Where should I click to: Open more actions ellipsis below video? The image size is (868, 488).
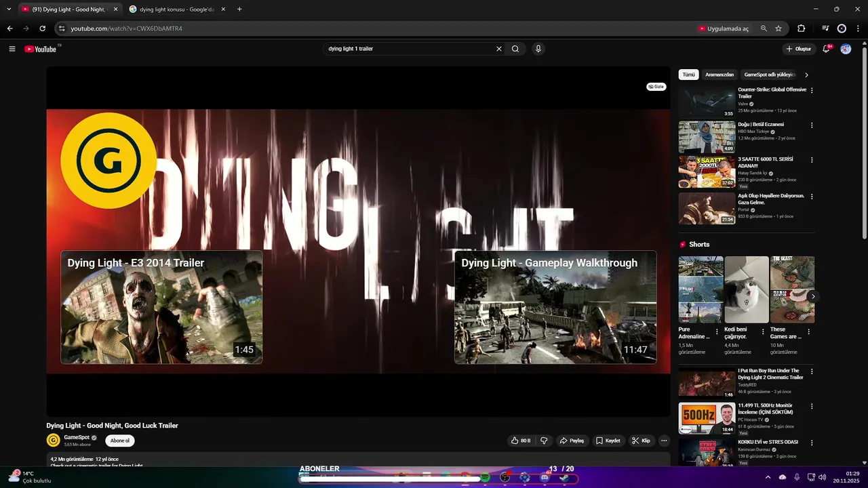click(664, 441)
